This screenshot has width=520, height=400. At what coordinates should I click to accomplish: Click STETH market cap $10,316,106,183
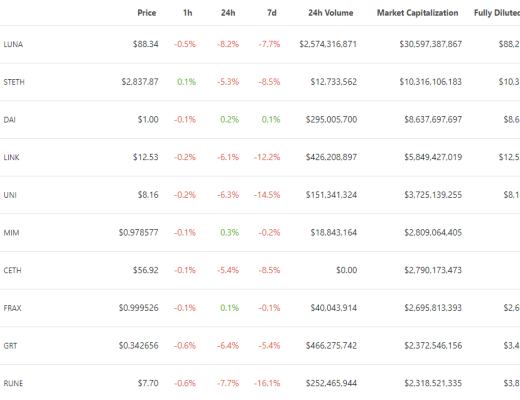(x=431, y=82)
